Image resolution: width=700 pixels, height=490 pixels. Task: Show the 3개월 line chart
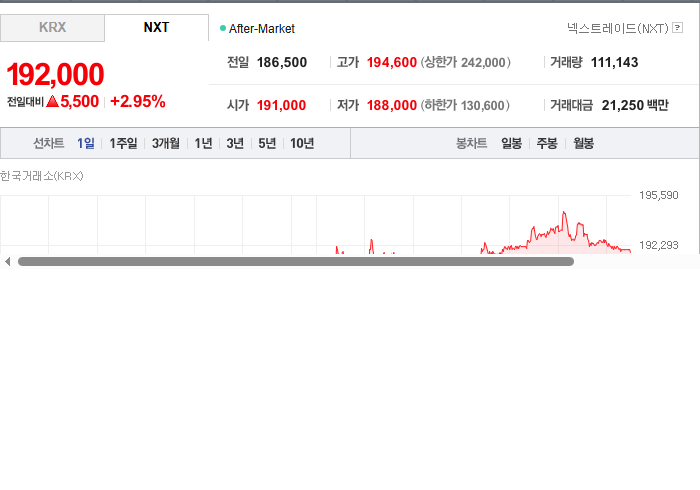[166, 143]
